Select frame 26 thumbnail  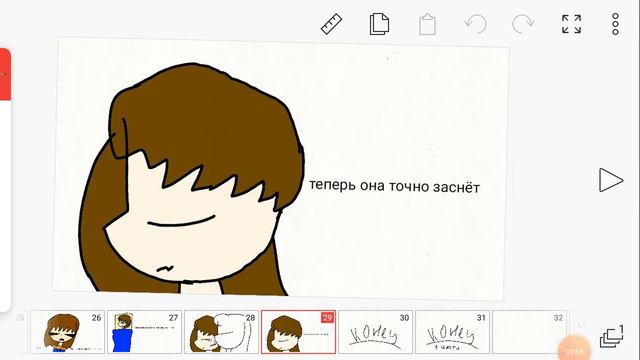(x=68, y=332)
